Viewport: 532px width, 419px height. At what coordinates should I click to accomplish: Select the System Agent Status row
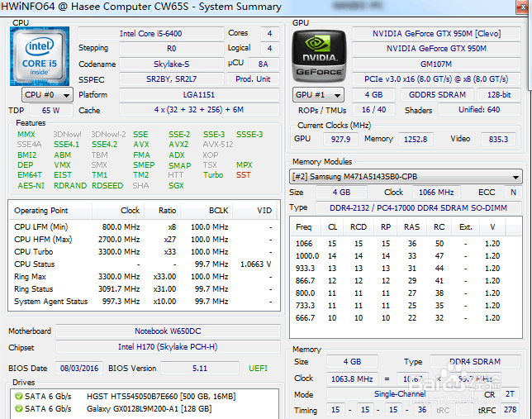coord(143,302)
